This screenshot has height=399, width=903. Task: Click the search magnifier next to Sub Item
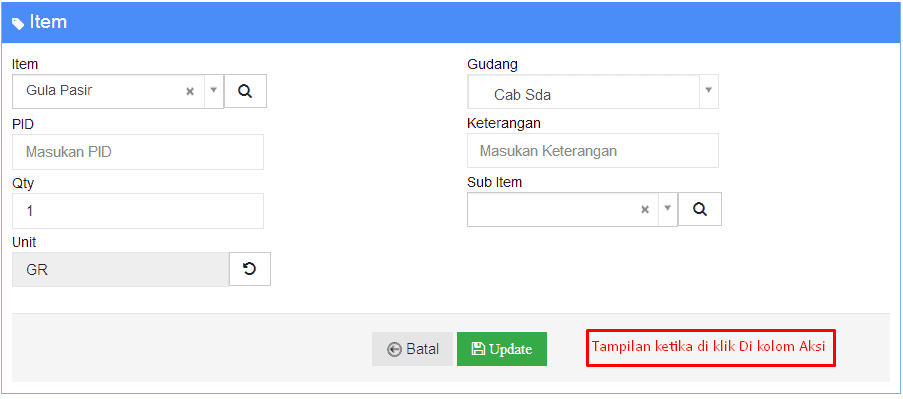pyautogui.click(x=700, y=209)
